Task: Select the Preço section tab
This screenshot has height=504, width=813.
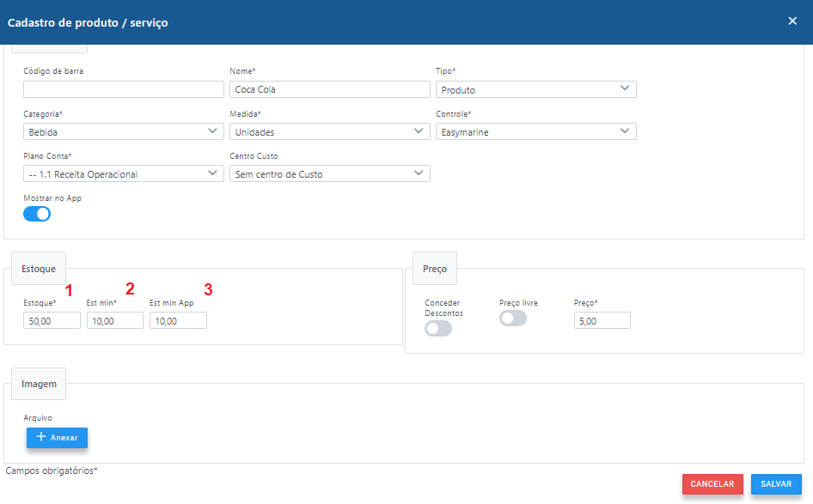Action: tap(435, 269)
